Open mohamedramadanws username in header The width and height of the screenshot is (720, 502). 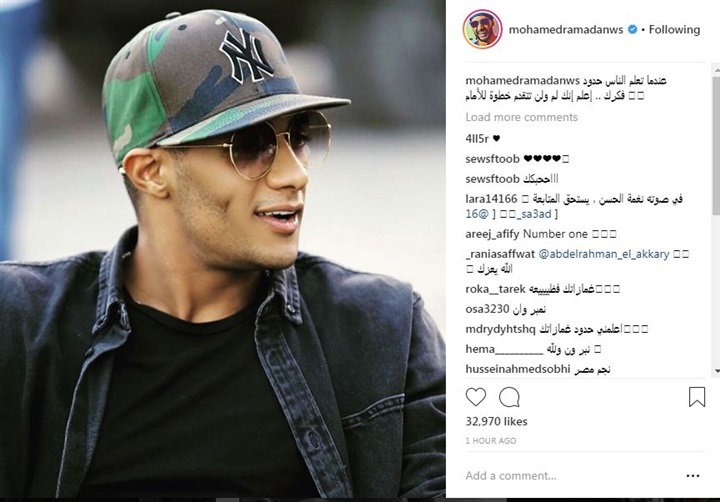point(566,29)
